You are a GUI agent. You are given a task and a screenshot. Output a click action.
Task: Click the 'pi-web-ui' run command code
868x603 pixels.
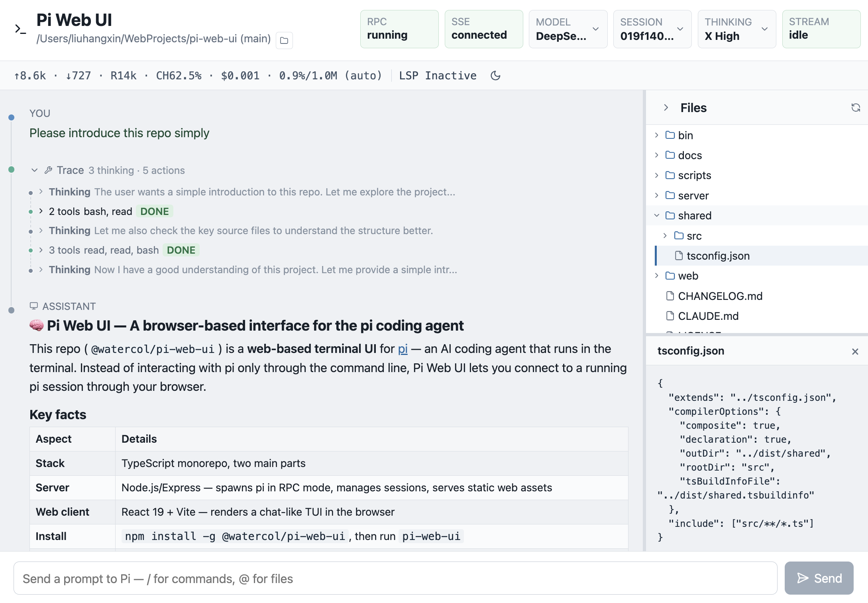pyautogui.click(x=431, y=536)
